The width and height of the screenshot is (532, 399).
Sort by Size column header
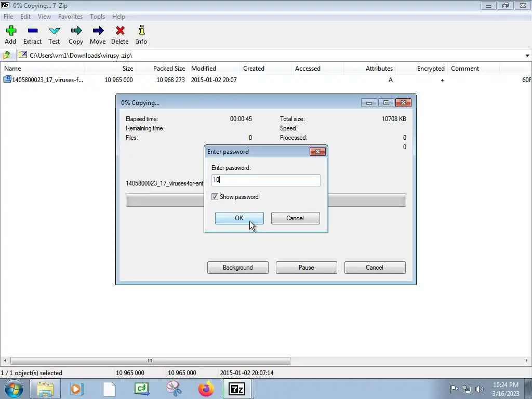[x=110, y=68]
